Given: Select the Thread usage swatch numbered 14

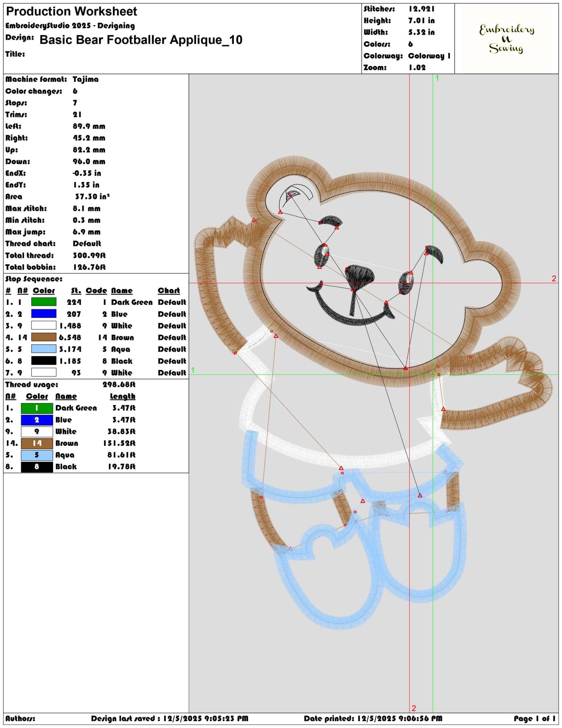Looking at the screenshot, I should tap(37, 443).
